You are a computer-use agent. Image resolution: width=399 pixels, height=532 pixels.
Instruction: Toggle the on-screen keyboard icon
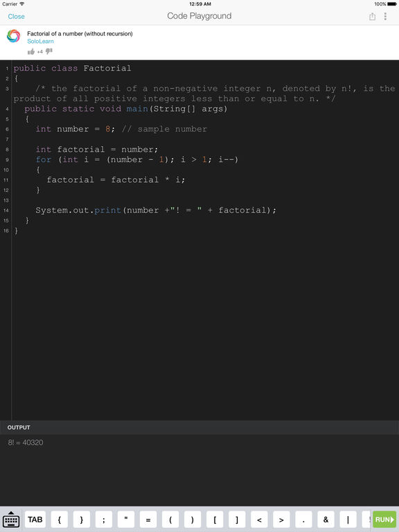[x=11, y=520]
